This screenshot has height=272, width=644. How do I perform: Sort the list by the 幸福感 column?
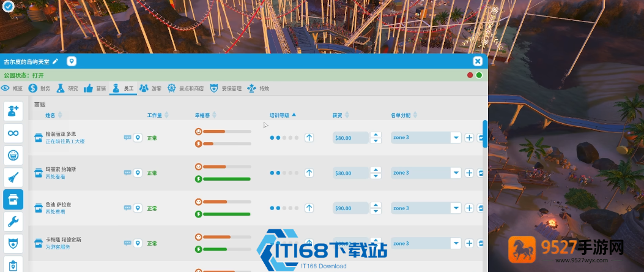[x=205, y=115]
